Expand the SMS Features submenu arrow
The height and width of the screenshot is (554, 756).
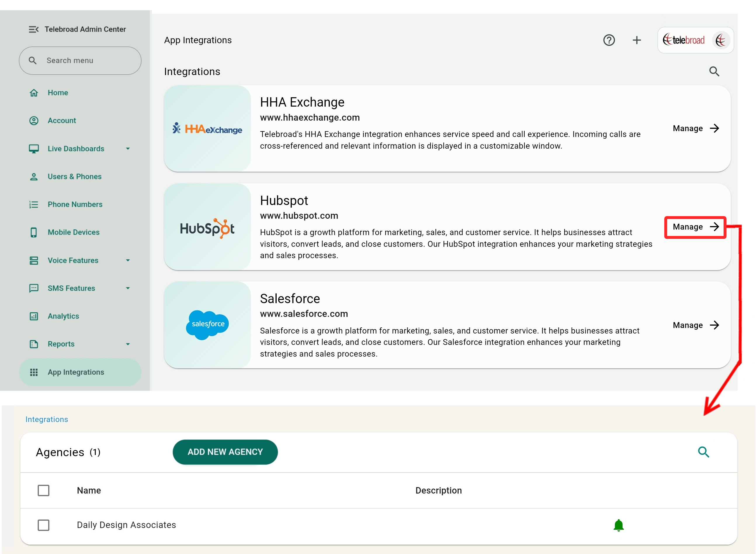(128, 288)
